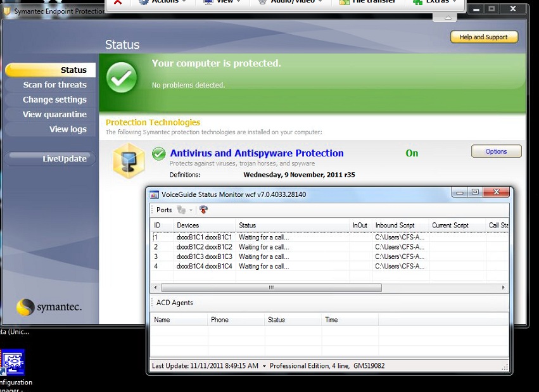Viewport: 539px width, 392px height.
Task: Click the Last Update timestamp in status bar
Action: click(x=205, y=366)
